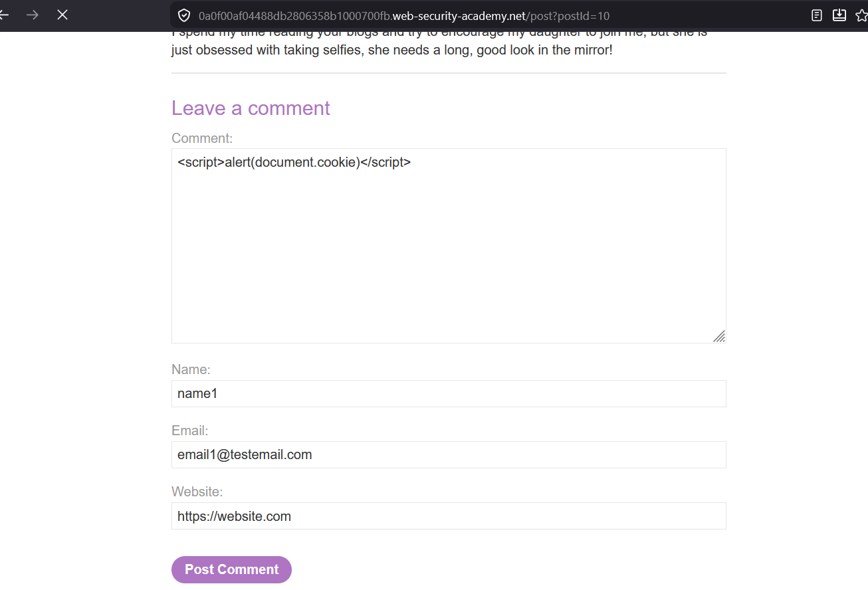Open the tracking protection shield icon
The image size is (868, 590).
[184, 15]
